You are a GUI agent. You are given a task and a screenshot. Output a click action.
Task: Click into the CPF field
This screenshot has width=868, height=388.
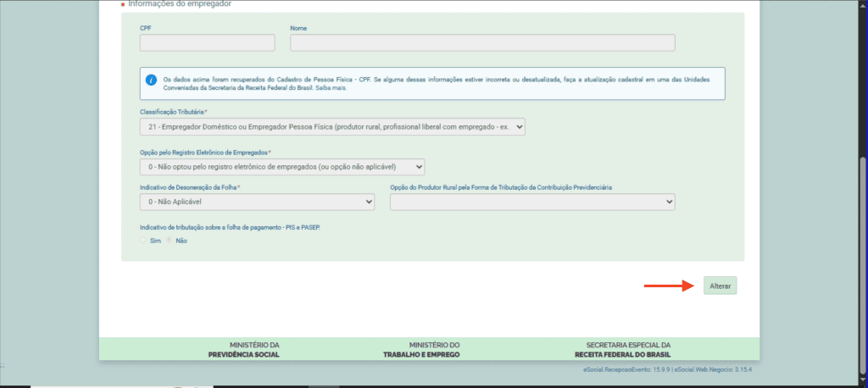(x=208, y=42)
